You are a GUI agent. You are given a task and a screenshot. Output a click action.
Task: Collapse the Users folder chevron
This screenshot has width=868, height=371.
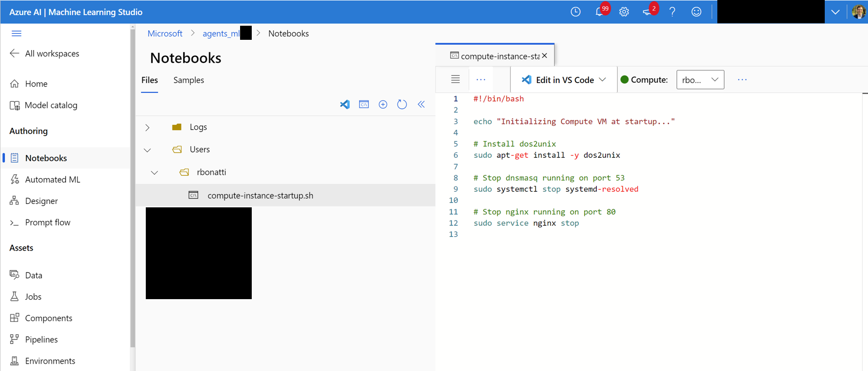pos(147,150)
